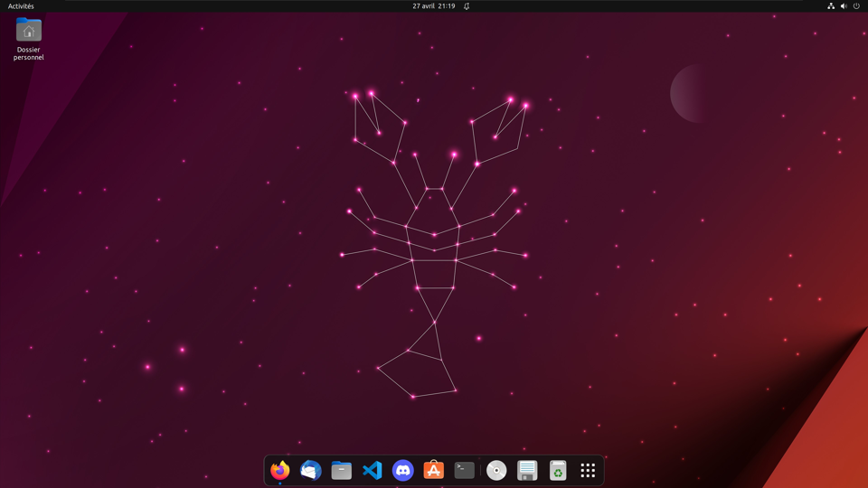Open Discord from the dock
868x488 pixels.
pyautogui.click(x=403, y=470)
